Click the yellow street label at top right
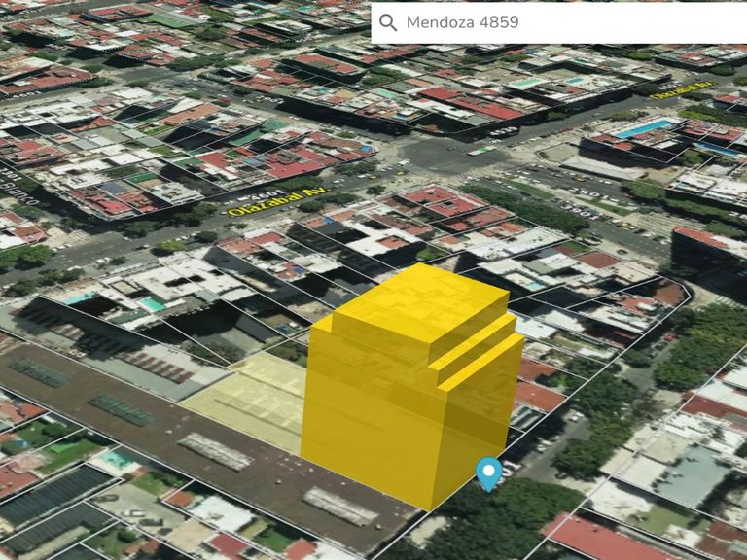The width and height of the screenshot is (747, 560). pos(671,90)
